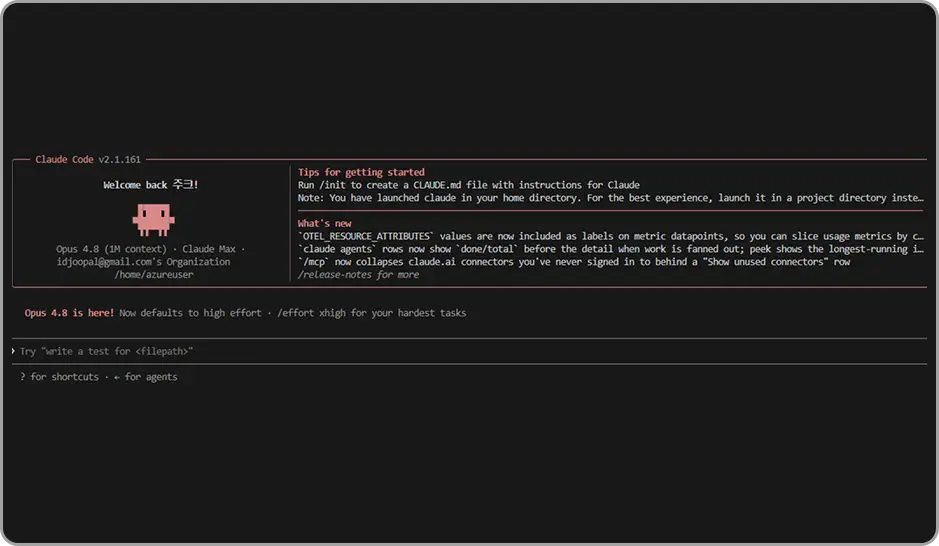Click 'Tips for getting started' heading
Image resolution: width=939 pixels, height=546 pixels.
point(361,172)
